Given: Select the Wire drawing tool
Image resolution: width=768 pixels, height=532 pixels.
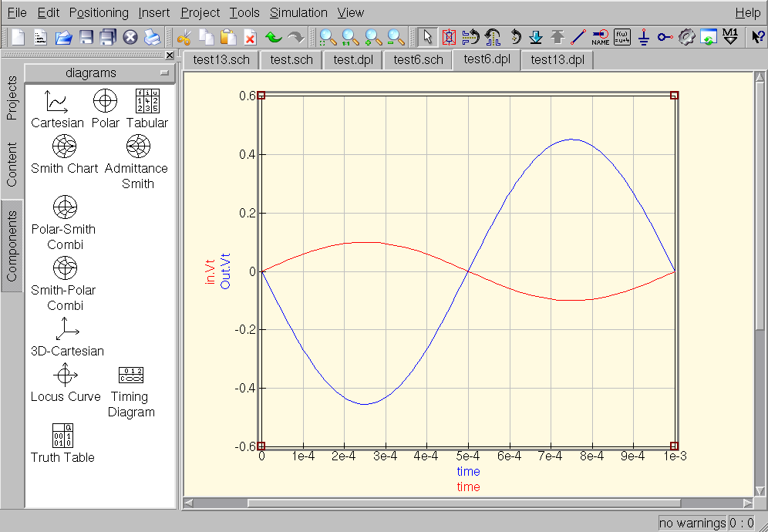Looking at the screenshot, I should (x=578, y=37).
